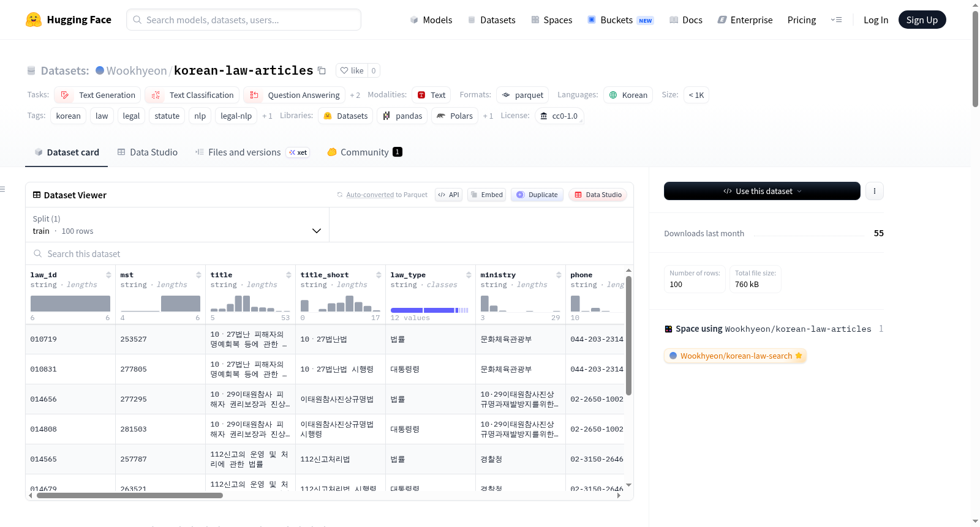The height and width of the screenshot is (527, 980).
Task: Open the Use this dataset dropdown
Action: (x=762, y=191)
